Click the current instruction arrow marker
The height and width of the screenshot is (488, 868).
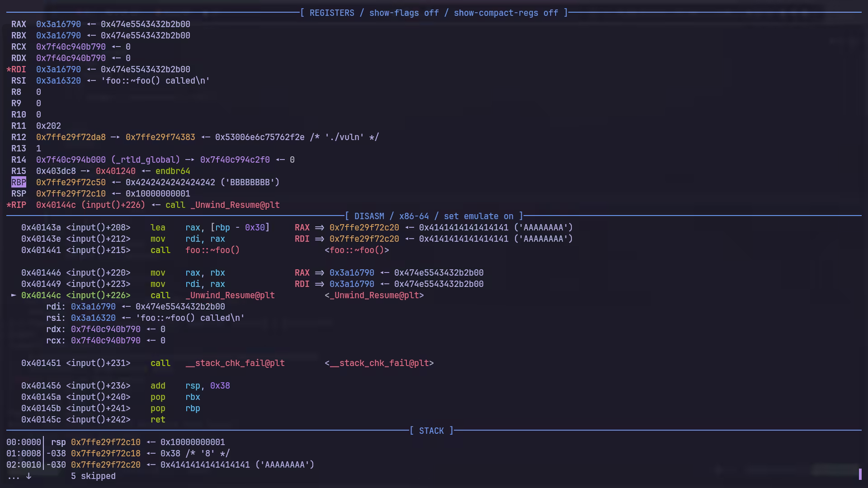click(14, 296)
